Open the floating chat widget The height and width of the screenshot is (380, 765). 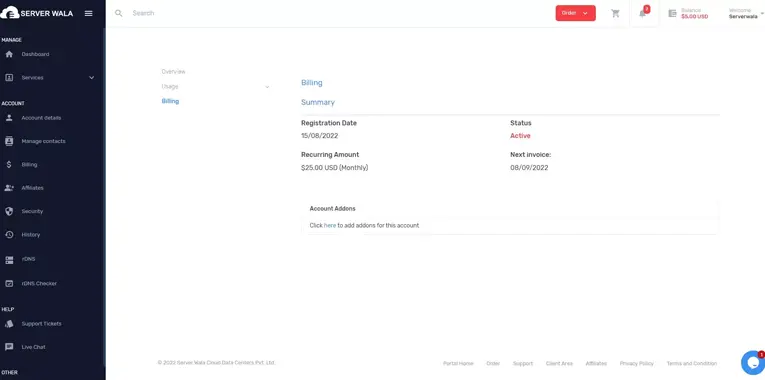click(x=753, y=362)
